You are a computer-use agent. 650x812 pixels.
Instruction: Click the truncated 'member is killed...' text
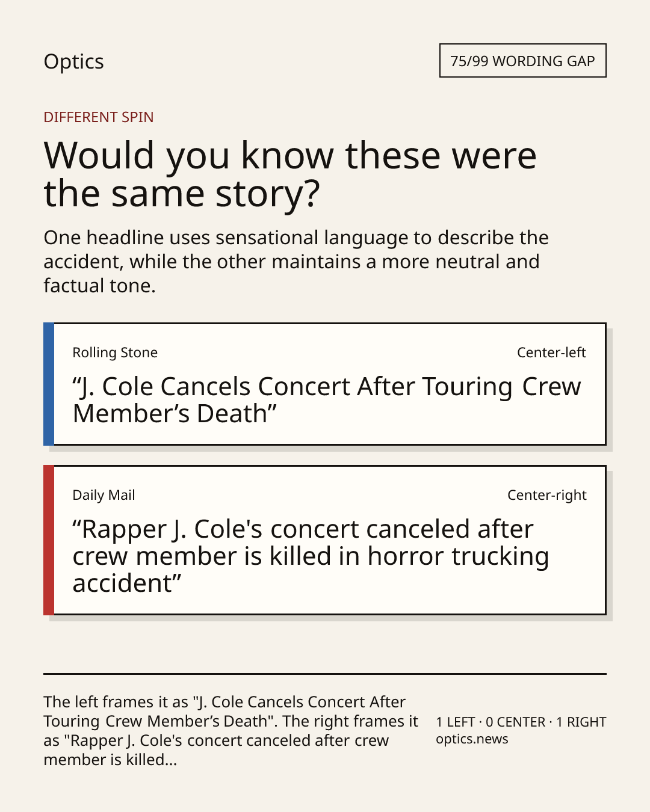click(110, 760)
